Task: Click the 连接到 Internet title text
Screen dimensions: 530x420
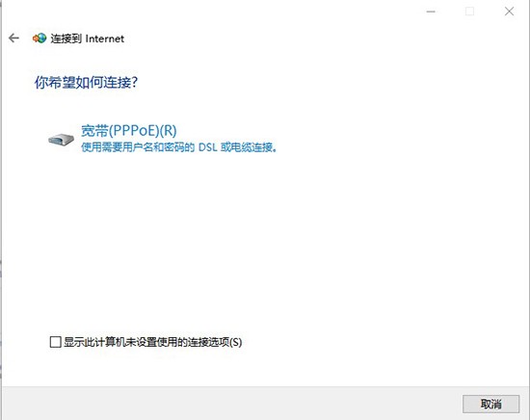Action: (87, 39)
